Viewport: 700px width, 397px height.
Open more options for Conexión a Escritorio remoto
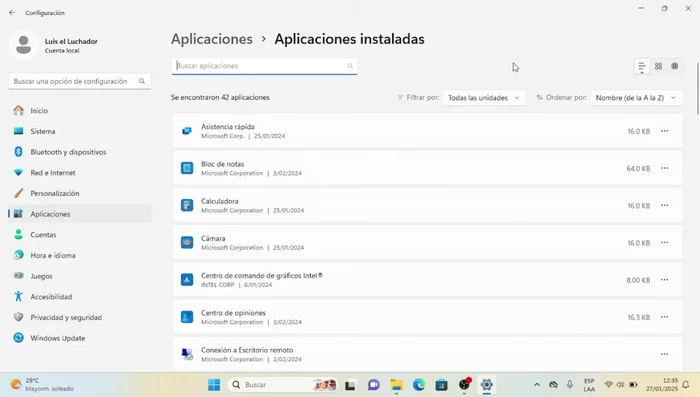[x=664, y=354]
